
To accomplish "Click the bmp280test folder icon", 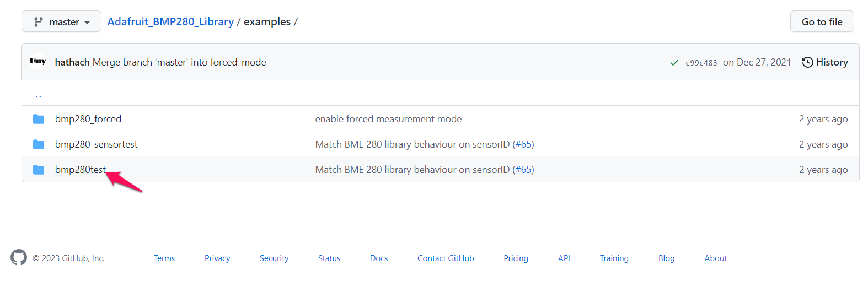I will (39, 170).
